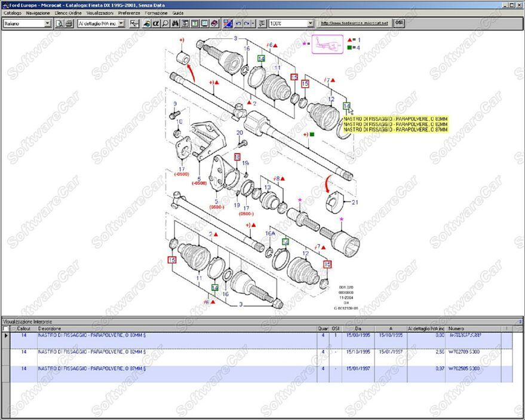525x420 pixels.
Task: Click the alpha symbol toolbar icon
Action: click(155, 23)
